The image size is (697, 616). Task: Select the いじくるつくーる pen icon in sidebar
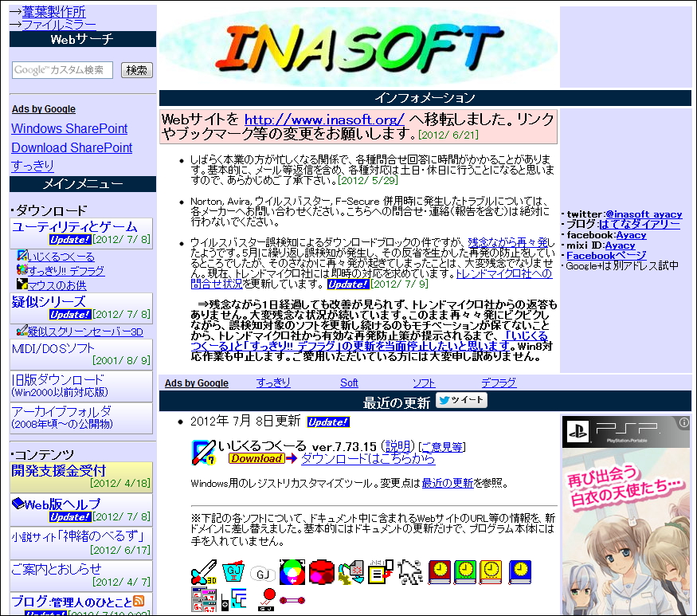click(22, 256)
